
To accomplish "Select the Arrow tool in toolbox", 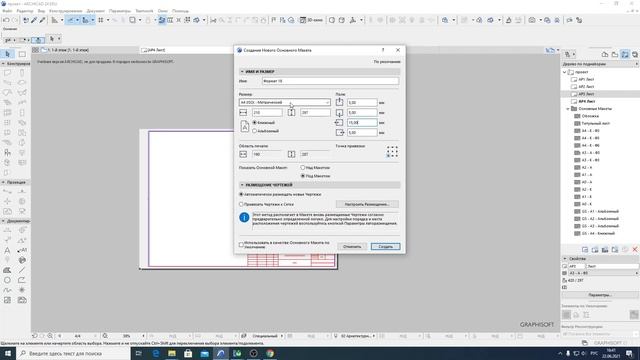I will [x=7, y=54].
